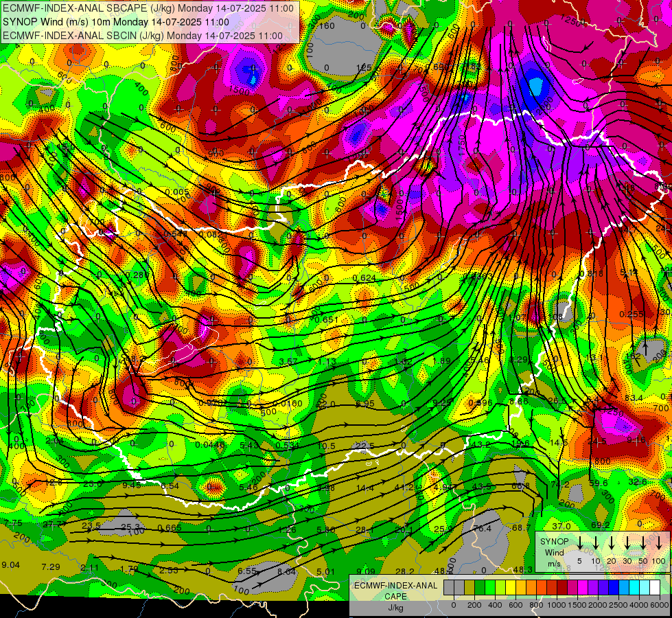This screenshot has width=672, height=618.
Task: Click the 'ECMWF-INDEX-ANAL CAPE J/kg' legend label
Action: 395,596
